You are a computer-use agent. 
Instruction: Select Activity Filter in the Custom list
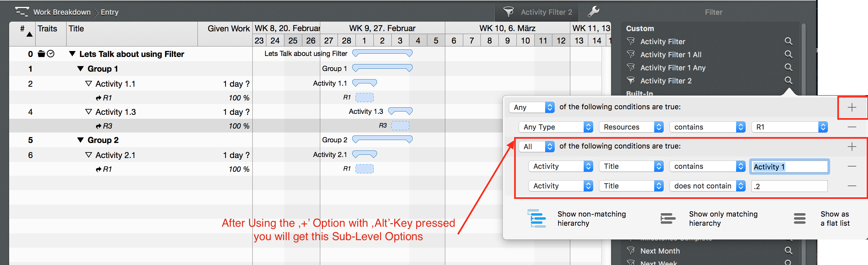click(x=662, y=41)
